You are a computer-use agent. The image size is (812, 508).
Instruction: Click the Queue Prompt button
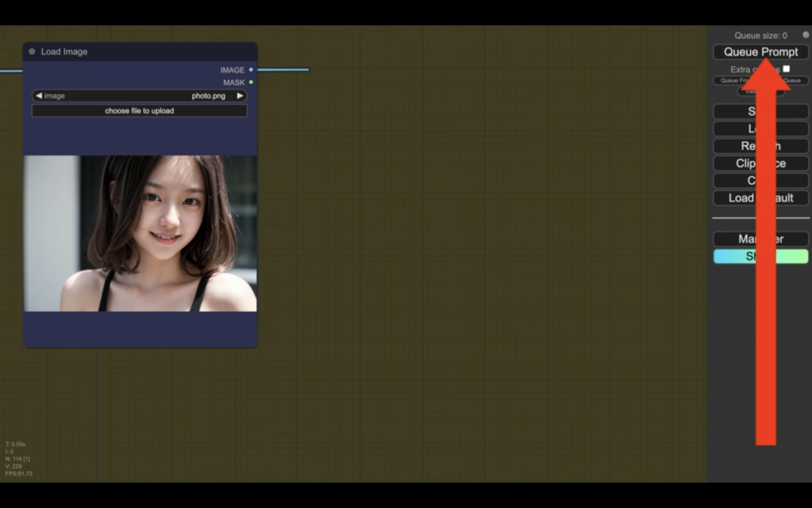pos(760,52)
